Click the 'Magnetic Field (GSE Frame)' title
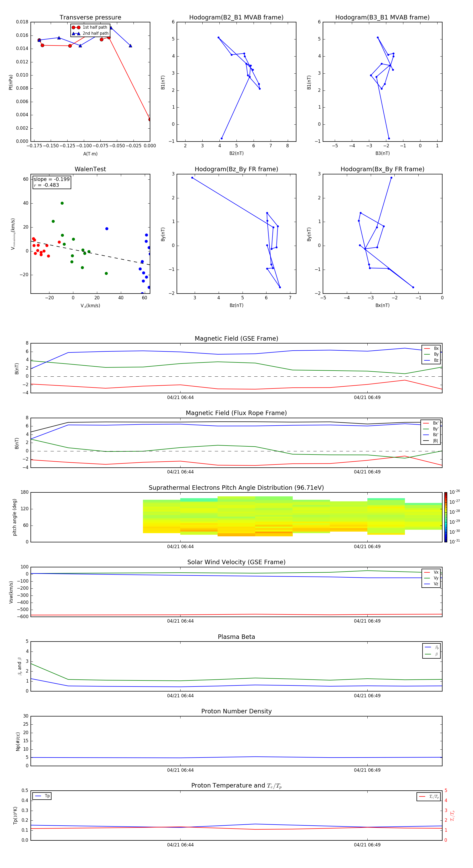 [x=236, y=339]
